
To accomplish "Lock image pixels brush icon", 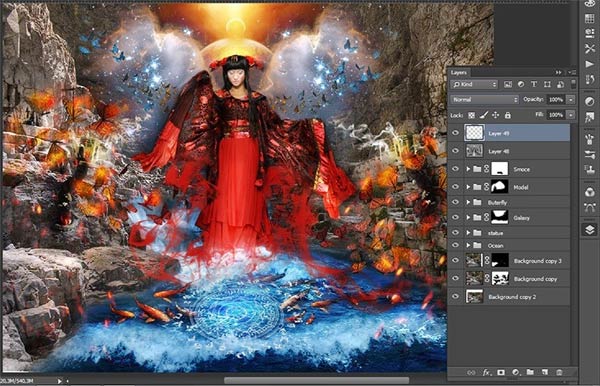I will [x=484, y=115].
